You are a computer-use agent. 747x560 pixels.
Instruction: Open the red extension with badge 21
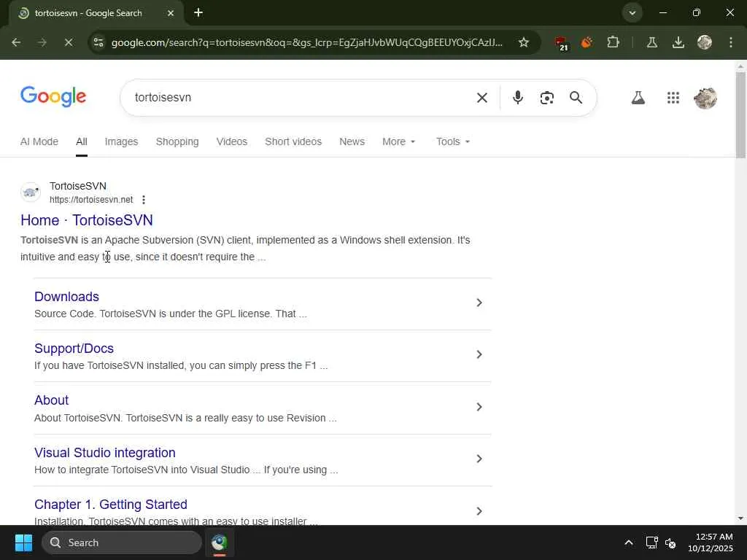pyautogui.click(x=561, y=43)
